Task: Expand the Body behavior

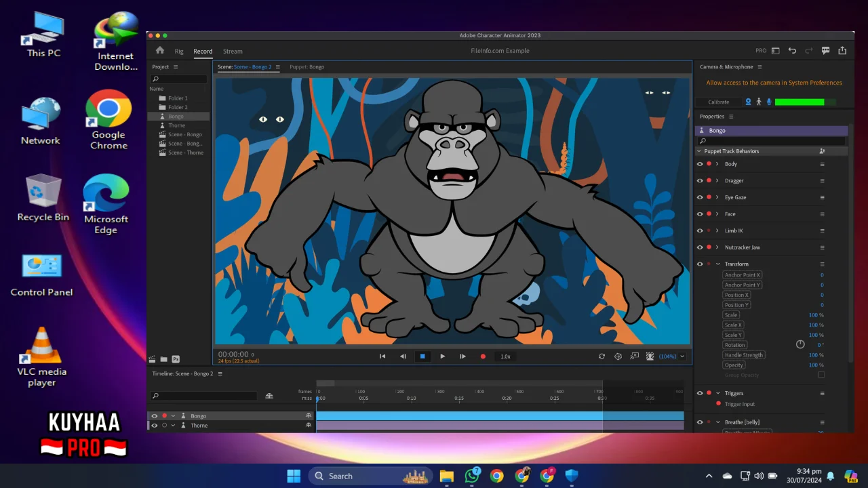Action: click(717, 164)
